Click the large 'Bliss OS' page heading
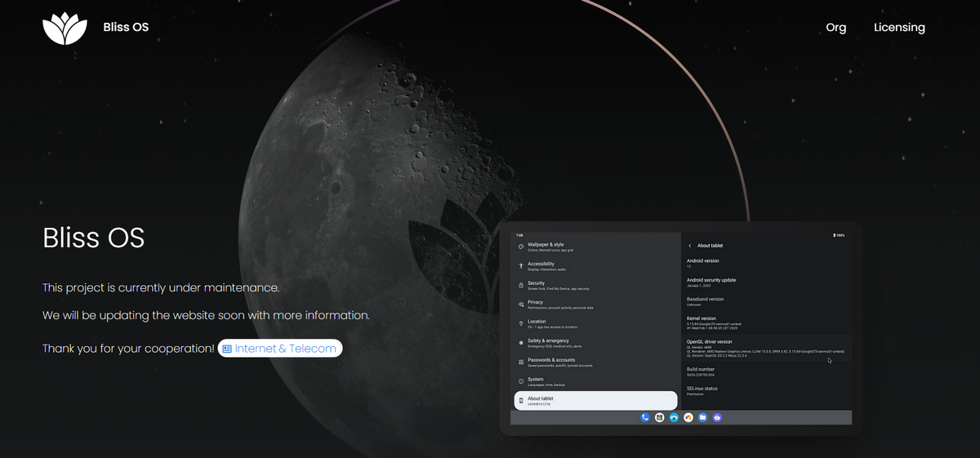 [x=94, y=238]
